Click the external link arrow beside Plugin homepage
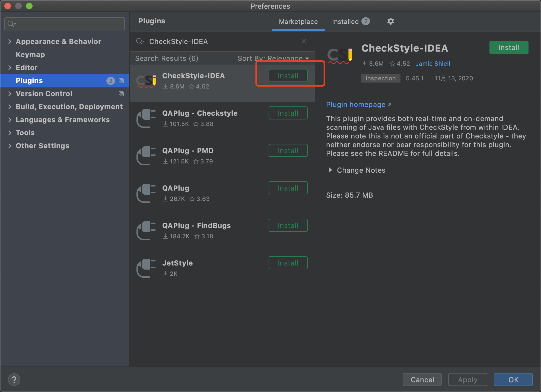541x392 pixels. pyautogui.click(x=390, y=105)
